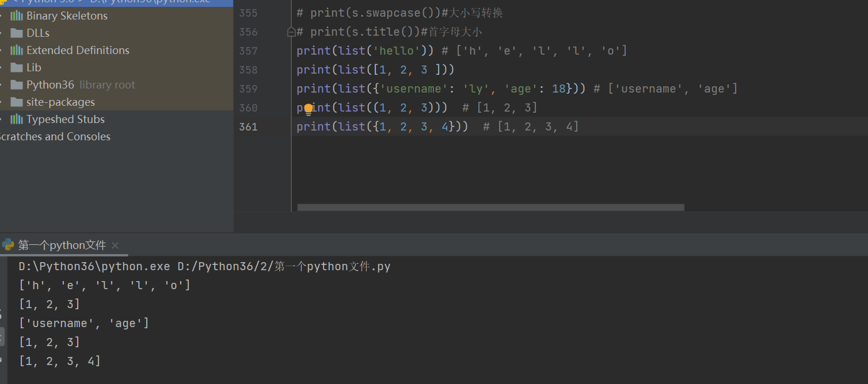Click the # ['username', 'age'] comment on line 359
The height and width of the screenshot is (384, 868).
click(666, 89)
